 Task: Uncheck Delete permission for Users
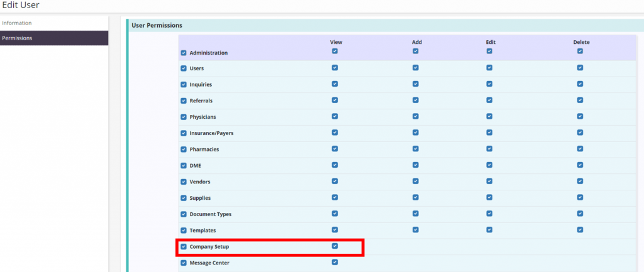click(x=580, y=67)
